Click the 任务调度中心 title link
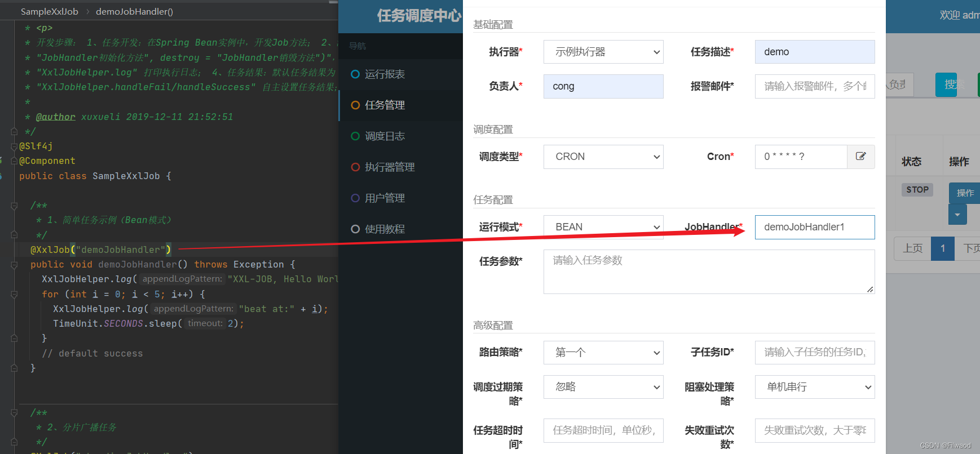This screenshot has width=980, height=454. [x=418, y=16]
